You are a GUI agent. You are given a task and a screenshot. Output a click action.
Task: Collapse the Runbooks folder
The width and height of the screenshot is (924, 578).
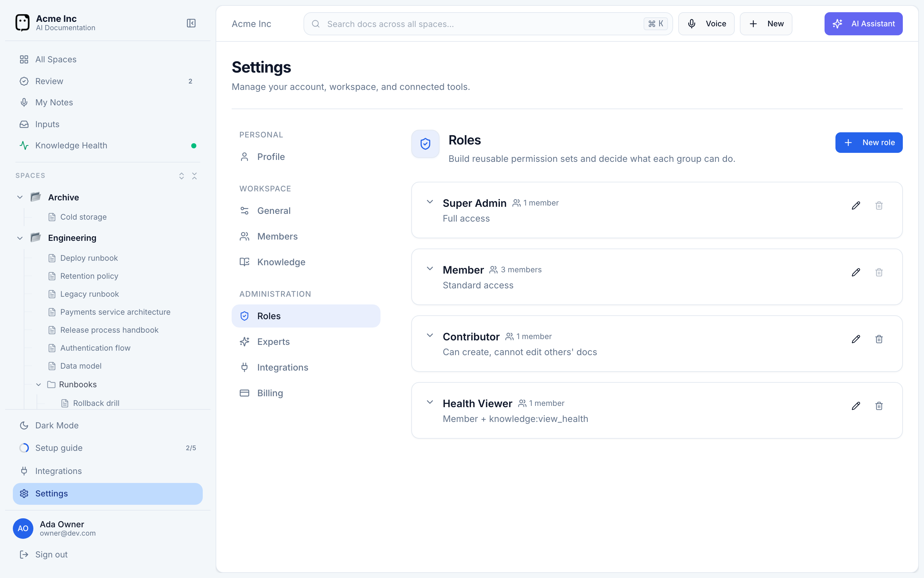pyautogui.click(x=38, y=385)
